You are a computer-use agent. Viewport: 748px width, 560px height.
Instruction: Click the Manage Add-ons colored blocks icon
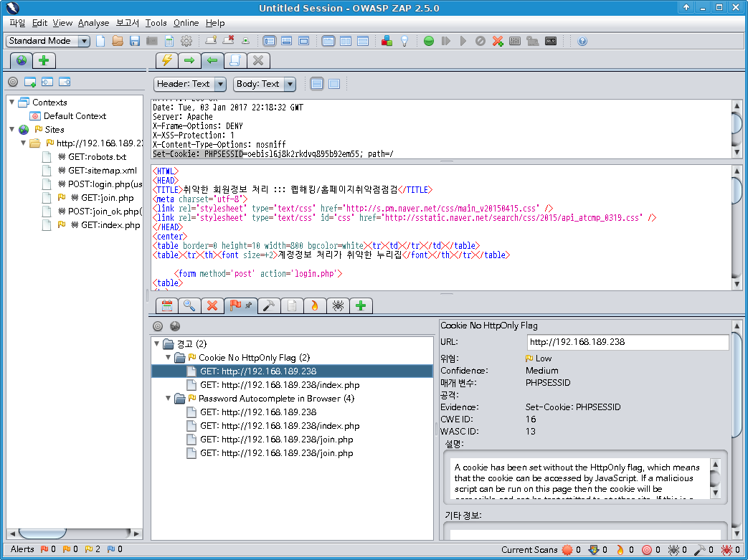pyautogui.click(x=387, y=41)
